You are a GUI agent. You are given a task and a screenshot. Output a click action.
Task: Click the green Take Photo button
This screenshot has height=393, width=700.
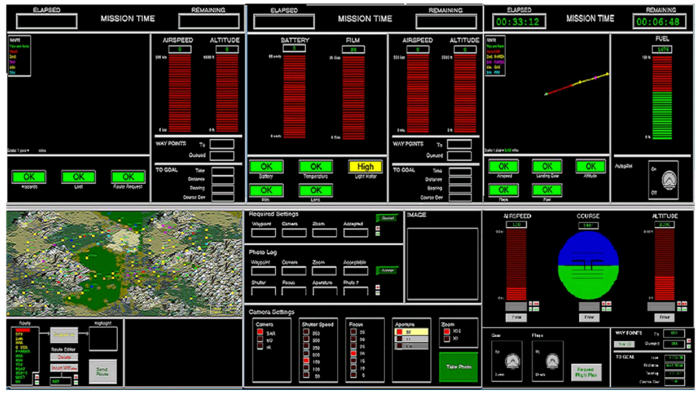pos(458,367)
